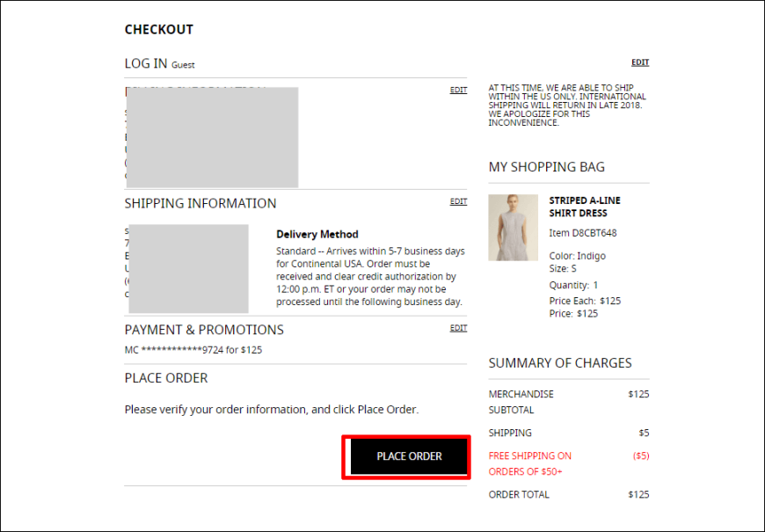Click the Summary of Charges heading
The height and width of the screenshot is (532, 765).
560,363
